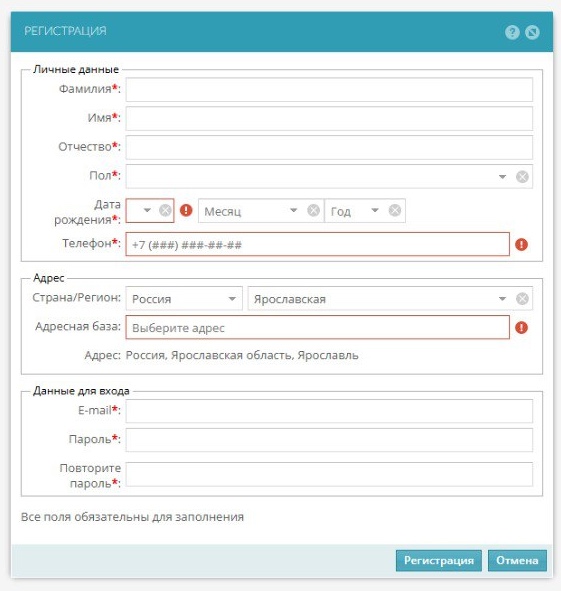Viewport: 561px width, 591px height.
Task: Focus the E-mail input field
Action: 329,411
